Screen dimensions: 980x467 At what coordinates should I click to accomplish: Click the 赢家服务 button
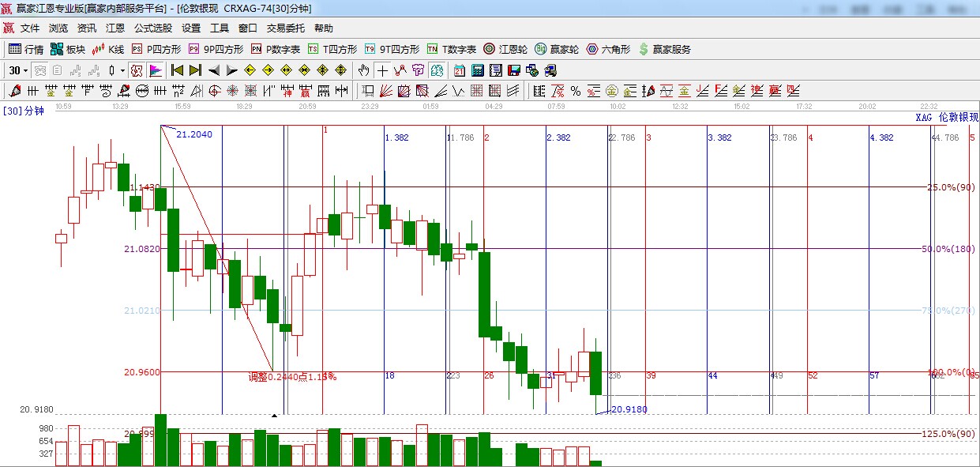pos(664,49)
